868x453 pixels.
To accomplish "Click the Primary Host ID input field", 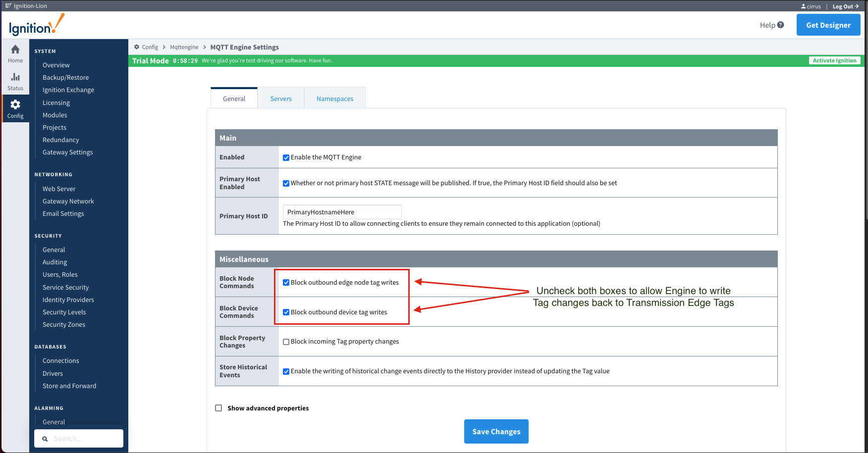I will (342, 212).
